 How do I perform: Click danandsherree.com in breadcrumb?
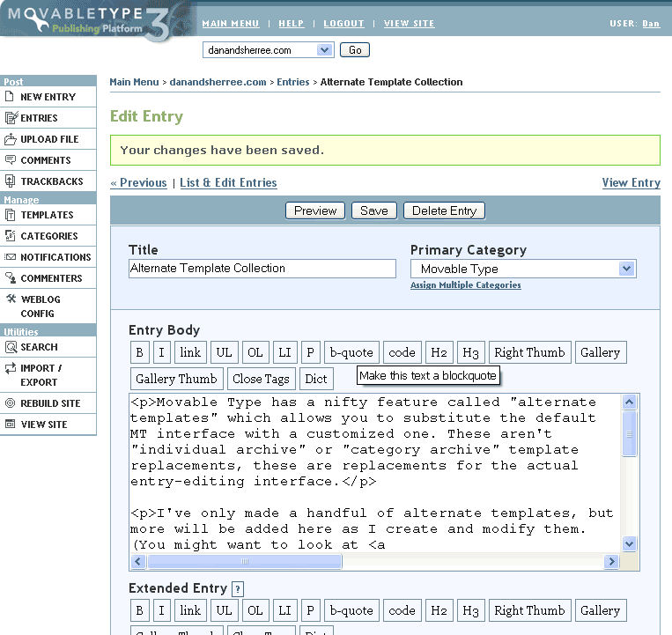pyautogui.click(x=218, y=82)
